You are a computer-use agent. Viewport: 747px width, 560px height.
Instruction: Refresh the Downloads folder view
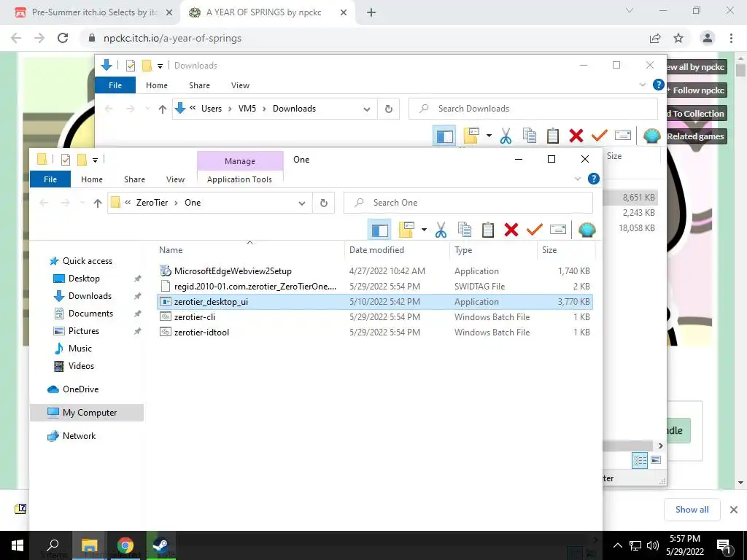coord(389,109)
